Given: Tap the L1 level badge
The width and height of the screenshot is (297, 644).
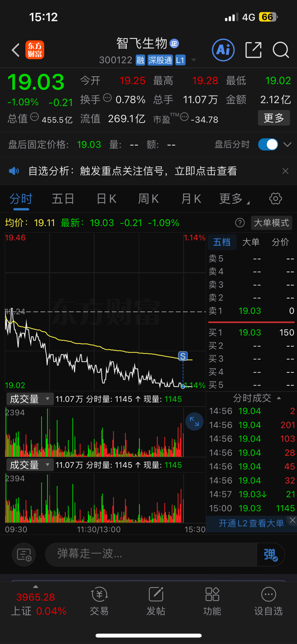Looking at the screenshot, I should [180, 60].
